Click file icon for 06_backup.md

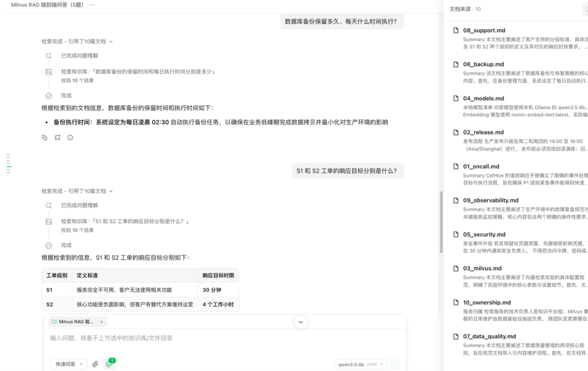[456, 64]
